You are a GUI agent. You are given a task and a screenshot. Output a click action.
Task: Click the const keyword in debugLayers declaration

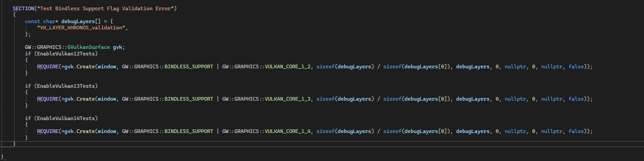click(32, 21)
